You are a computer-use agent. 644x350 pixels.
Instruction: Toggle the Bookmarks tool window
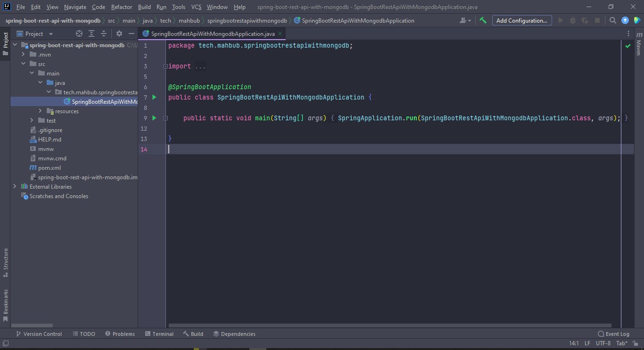(5, 305)
